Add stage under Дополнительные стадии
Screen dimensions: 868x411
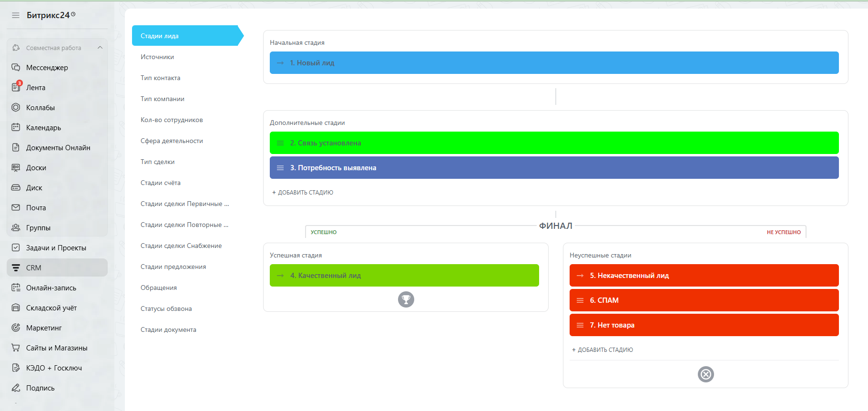click(x=303, y=193)
